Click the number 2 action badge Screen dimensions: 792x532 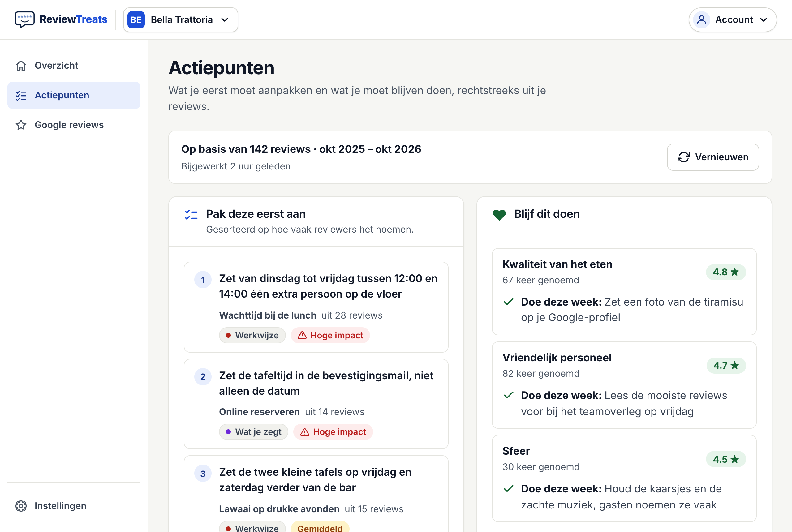tap(203, 377)
